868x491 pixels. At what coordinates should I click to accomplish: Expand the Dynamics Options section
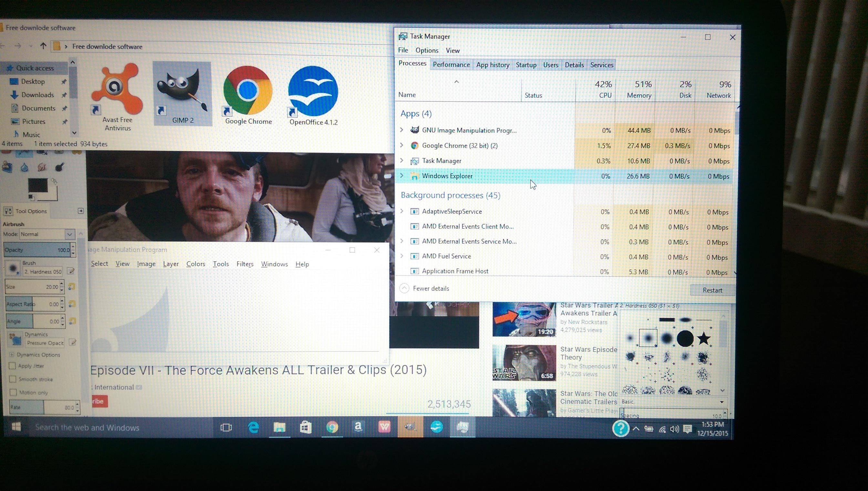[x=12, y=354]
